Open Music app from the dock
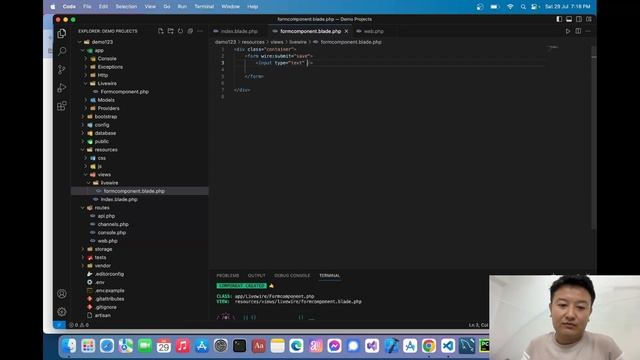The image size is (640, 360). coord(182,346)
